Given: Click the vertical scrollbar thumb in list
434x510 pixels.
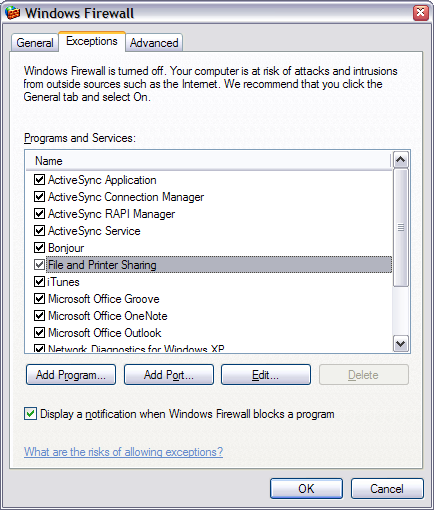Looking at the screenshot, I should (x=400, y=228).
